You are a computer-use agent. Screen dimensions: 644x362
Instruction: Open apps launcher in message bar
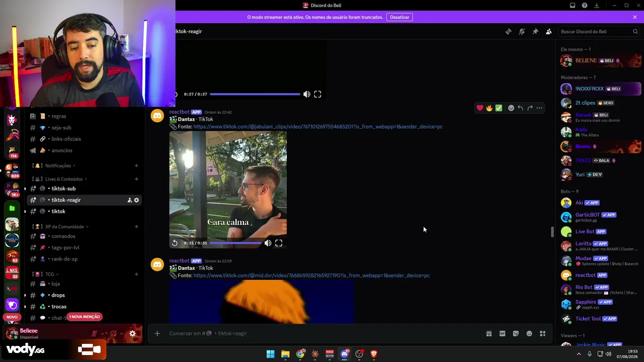pos(542,333)
